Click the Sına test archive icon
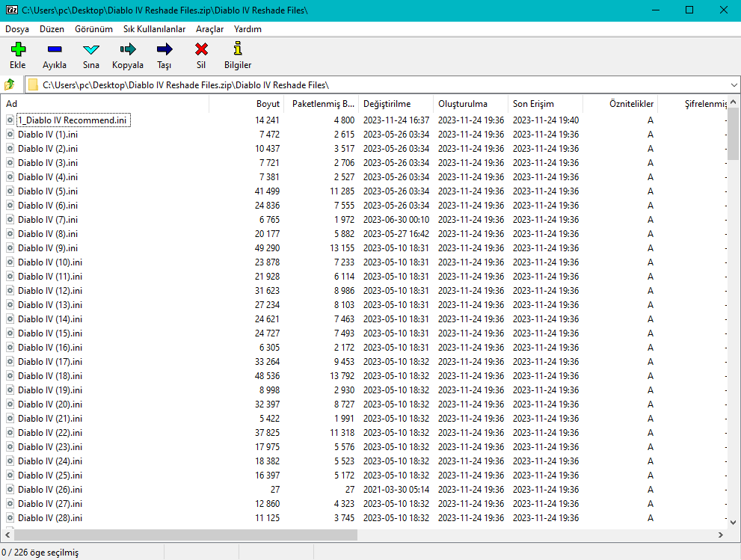The height and width of the screenshot is (560, 741). coord(90,49)
